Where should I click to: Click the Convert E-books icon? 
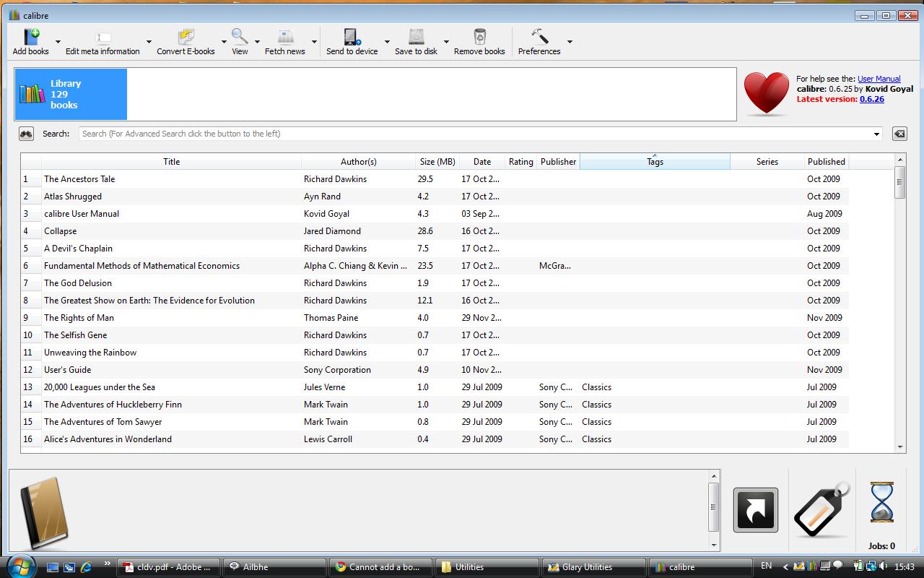point(186,37)
